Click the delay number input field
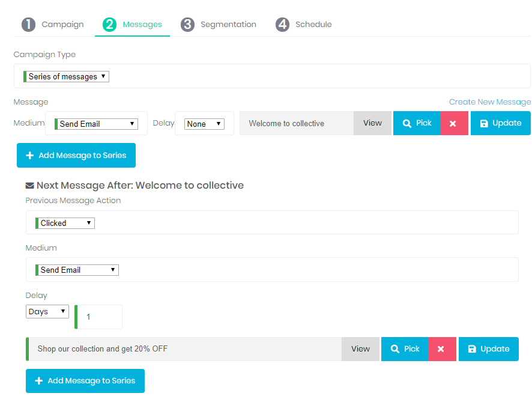 point(100,317)
